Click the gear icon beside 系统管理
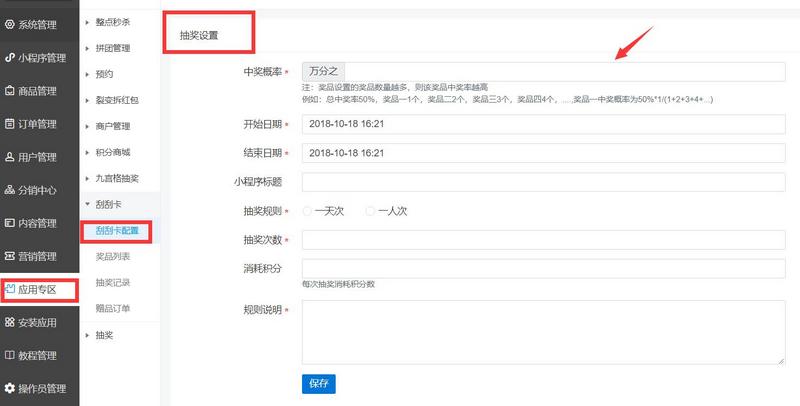 tap(11, 24)
